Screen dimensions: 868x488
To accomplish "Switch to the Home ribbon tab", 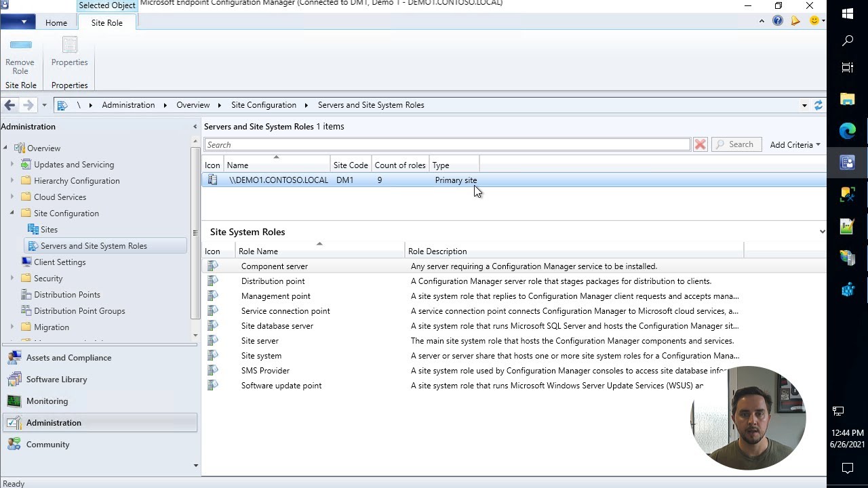I will tap(56, 22).
